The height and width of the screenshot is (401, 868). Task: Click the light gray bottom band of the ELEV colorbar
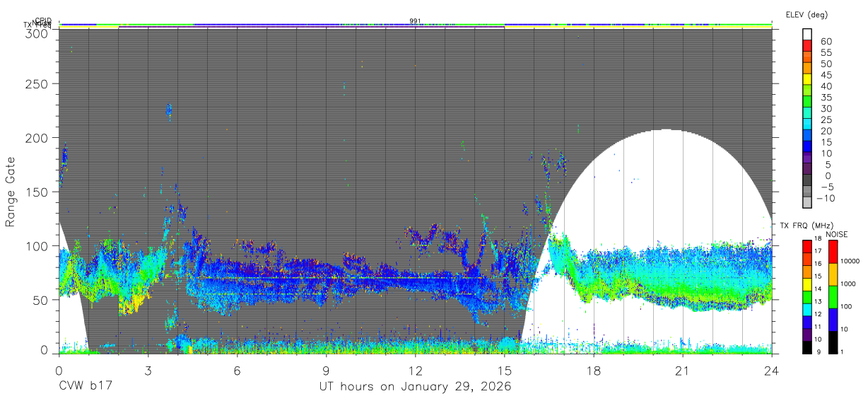pos(807,202)
